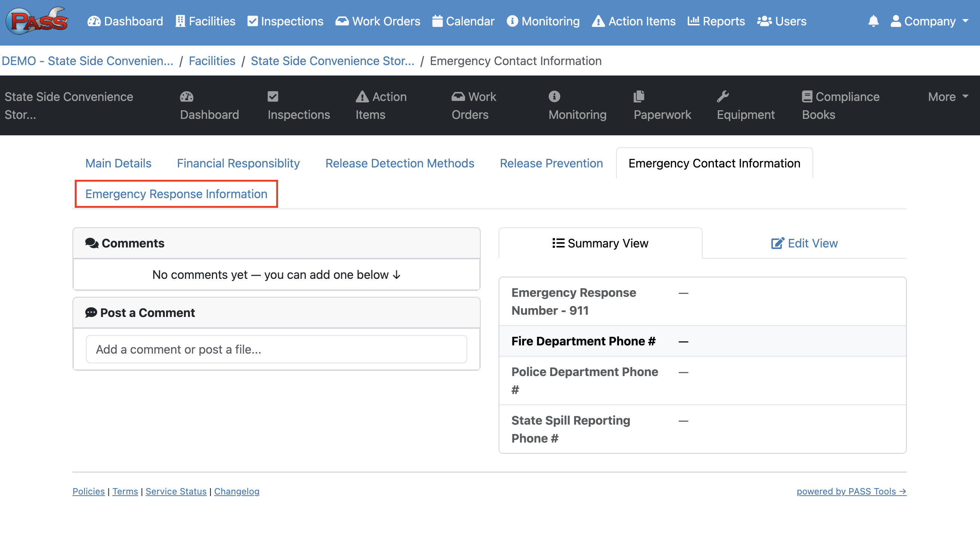Image resolution: width=980 pixels, height=545 pixels.
Task: Click the Users group icon
Action: point(764,21)
